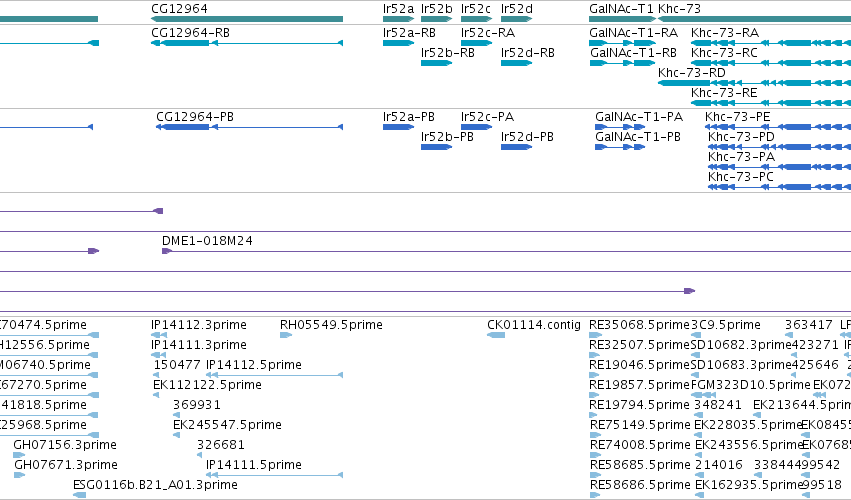Open transcript Ir52d-RB
Screen dimensions: 851x500
[528, 53]
